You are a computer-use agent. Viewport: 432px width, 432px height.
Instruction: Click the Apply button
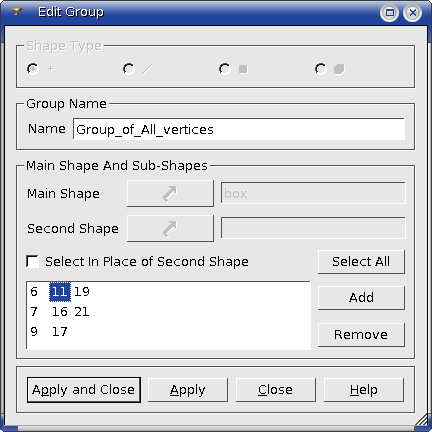[x=188, y=390]
